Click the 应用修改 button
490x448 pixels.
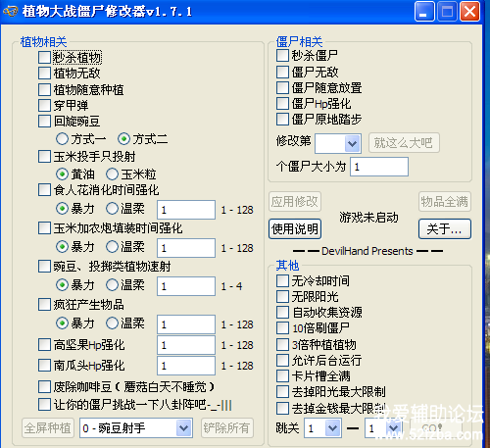(x=295, y=202)
